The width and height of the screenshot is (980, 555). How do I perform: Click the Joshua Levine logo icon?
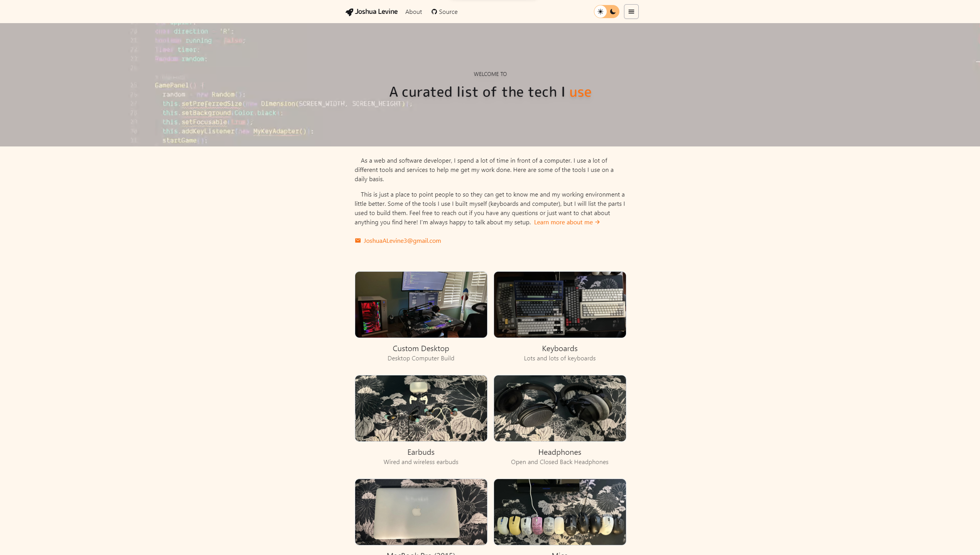(349, 12)
